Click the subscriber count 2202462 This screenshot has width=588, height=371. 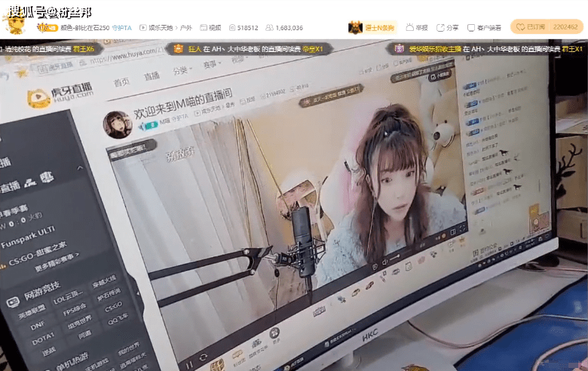pyautogui.click(x=565, y=27)
